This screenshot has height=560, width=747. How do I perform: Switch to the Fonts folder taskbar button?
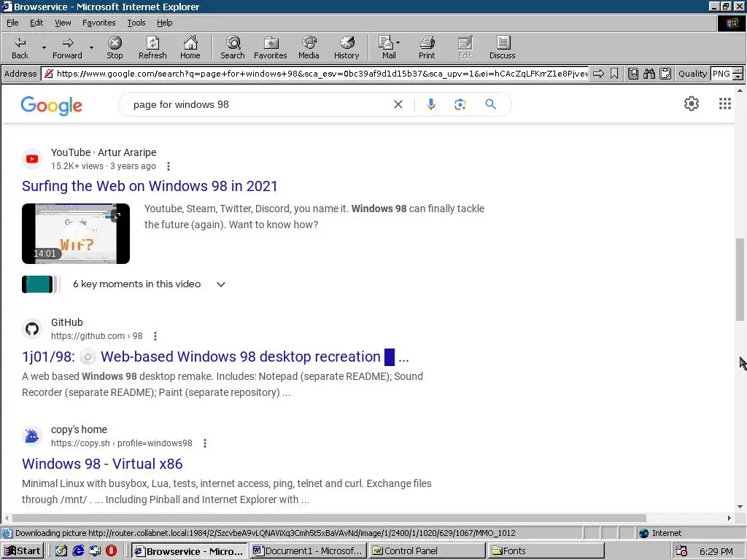click(546, 551)
